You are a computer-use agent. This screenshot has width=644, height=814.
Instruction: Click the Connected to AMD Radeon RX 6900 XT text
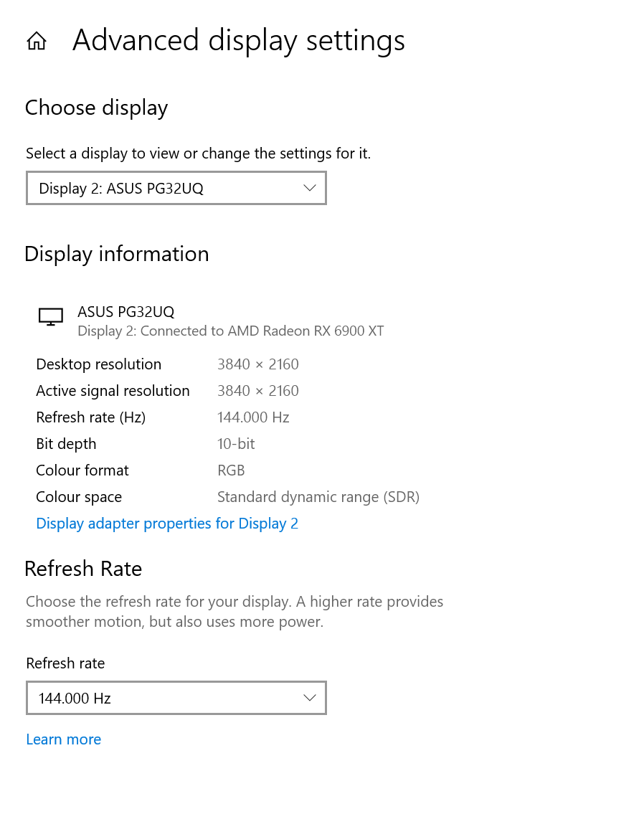click(262, 331)
